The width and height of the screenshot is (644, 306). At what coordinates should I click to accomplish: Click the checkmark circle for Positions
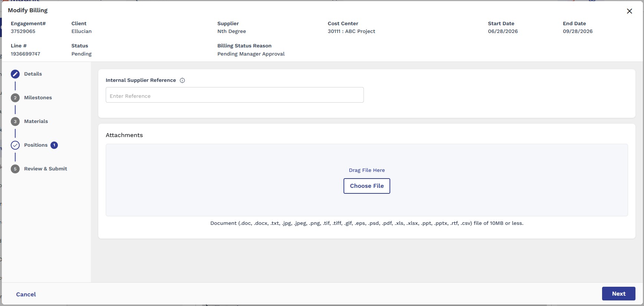click(x=15, y=145)
